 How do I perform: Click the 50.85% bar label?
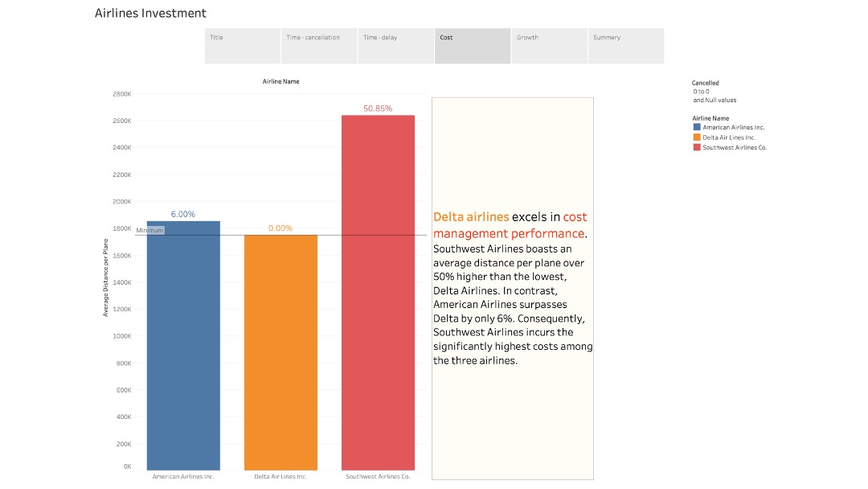[378, 109]
